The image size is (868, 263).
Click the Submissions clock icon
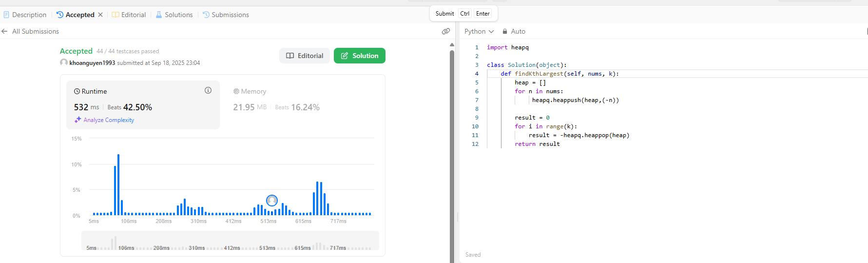pos(206,15)
